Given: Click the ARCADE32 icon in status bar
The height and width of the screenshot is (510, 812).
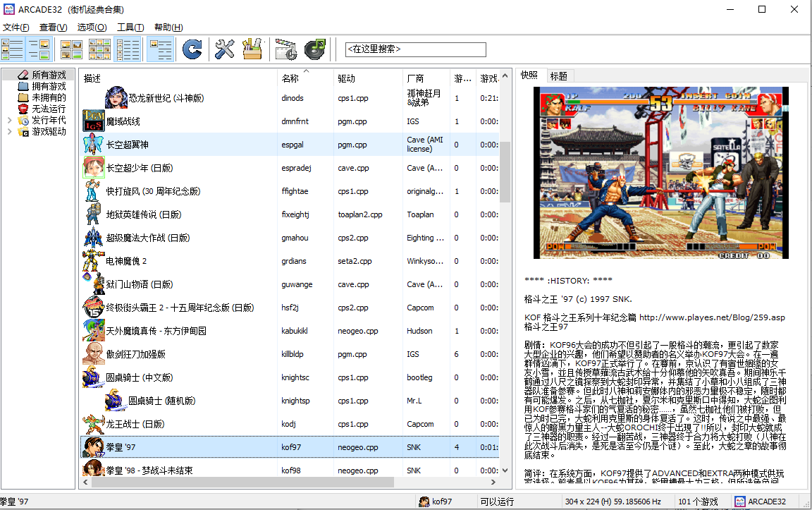Looking at the screenshot, I should tap(740, 502).
